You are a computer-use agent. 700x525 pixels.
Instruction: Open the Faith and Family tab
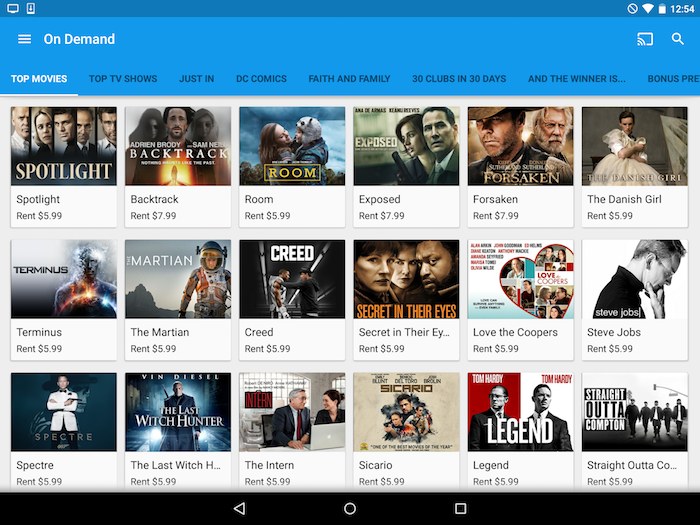pos(349,79)
